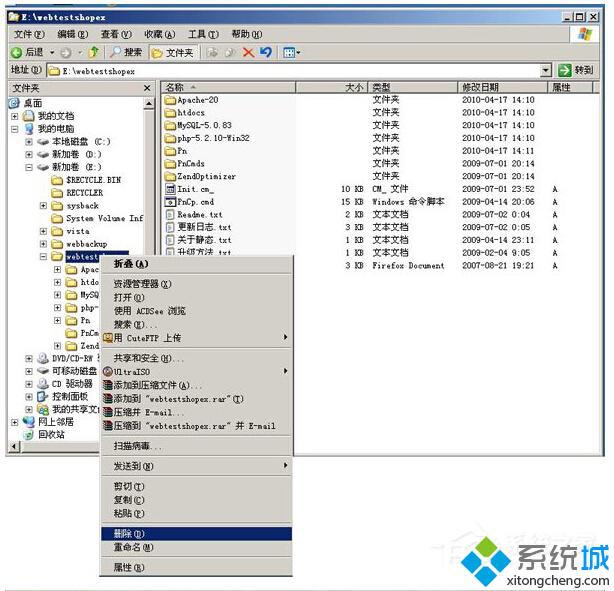Click folder tree scrollbar up arrow

click(x=149, y=104)
